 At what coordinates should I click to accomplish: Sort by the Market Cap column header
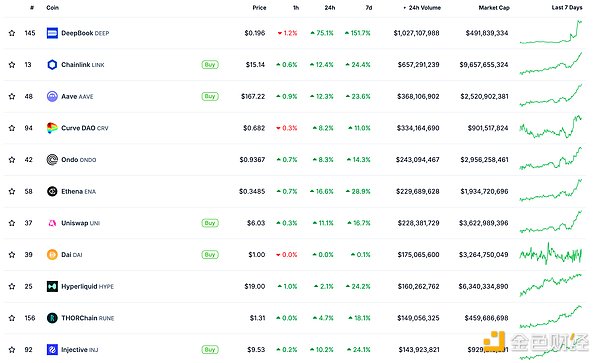click(x=494, y=8)
